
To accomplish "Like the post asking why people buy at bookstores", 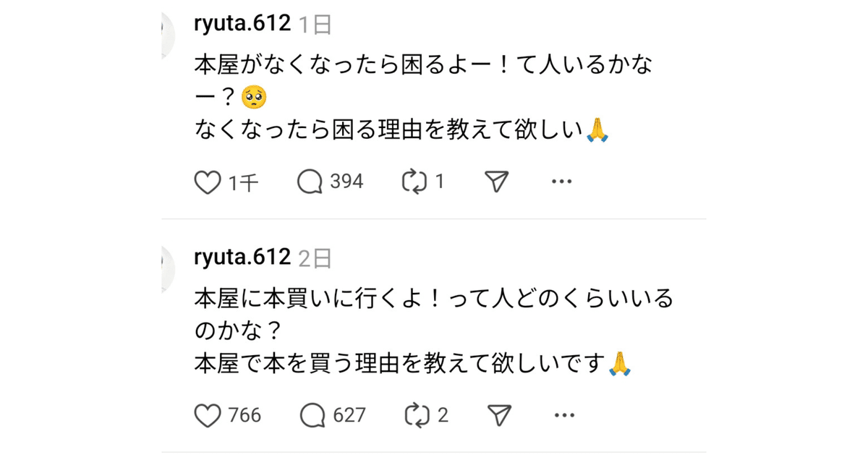I will (x=208, y=414).
